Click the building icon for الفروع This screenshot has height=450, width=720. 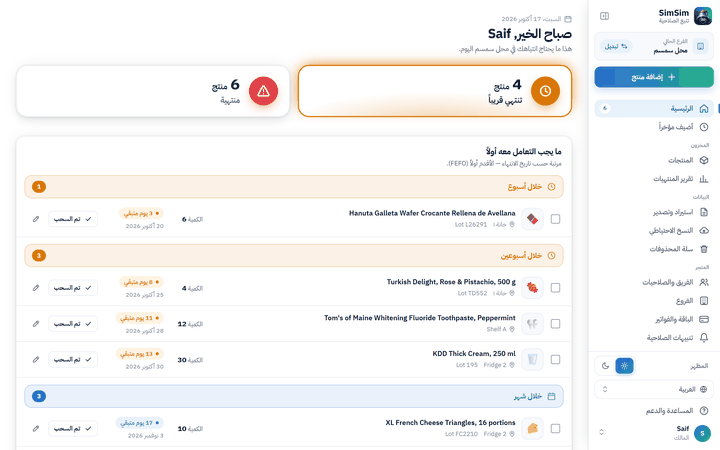[x=703, y=301]
